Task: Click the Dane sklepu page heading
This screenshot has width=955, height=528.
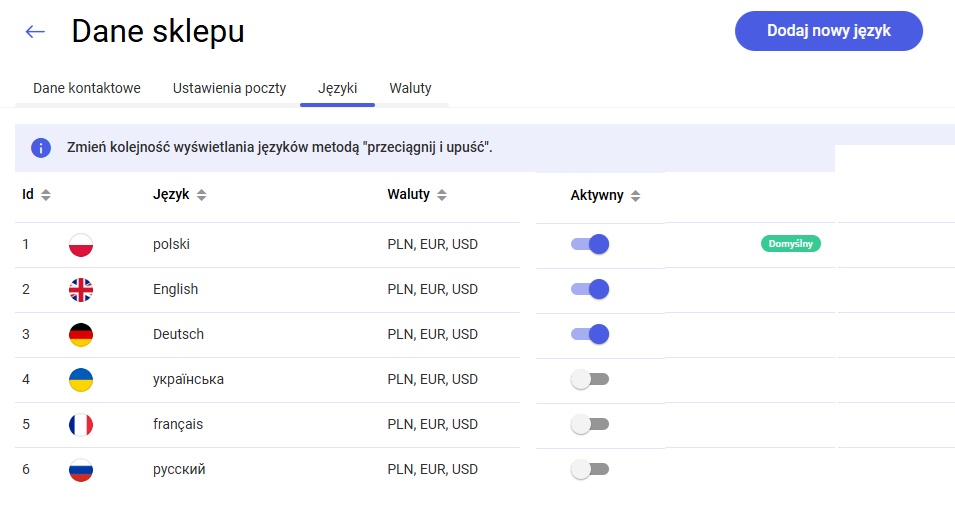Action: [x=158, y=32]
